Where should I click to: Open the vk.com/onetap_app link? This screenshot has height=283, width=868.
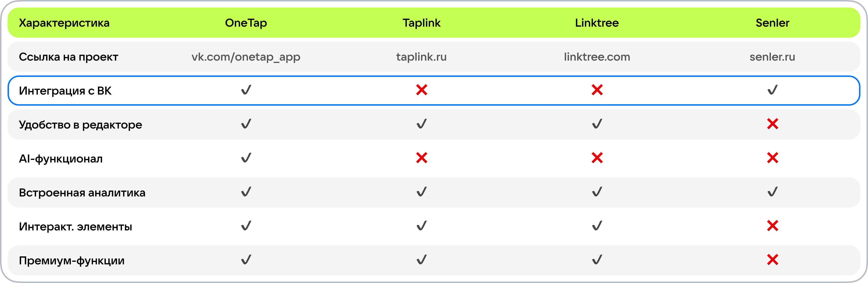click(246, 57)
